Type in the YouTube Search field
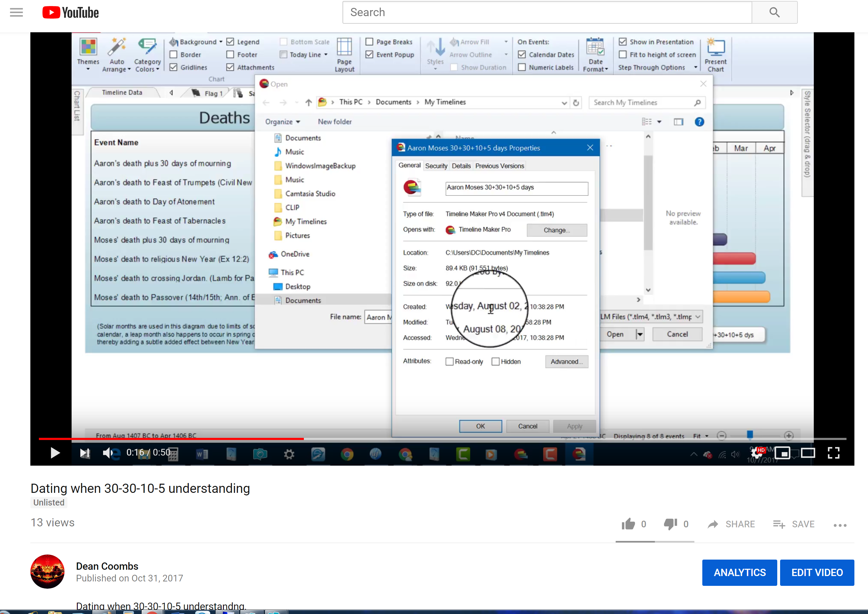 tap(546, 12)
